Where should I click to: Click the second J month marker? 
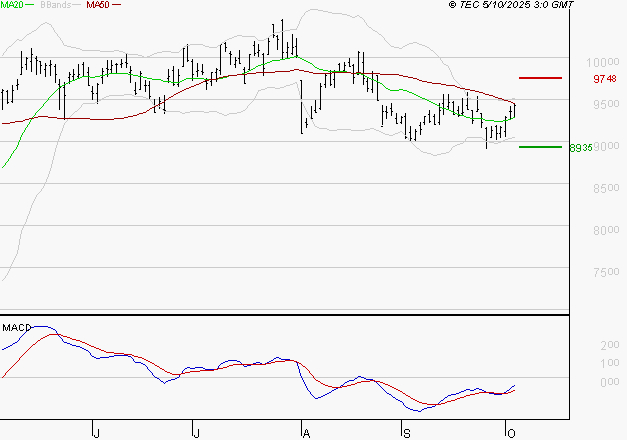(196, 433)
